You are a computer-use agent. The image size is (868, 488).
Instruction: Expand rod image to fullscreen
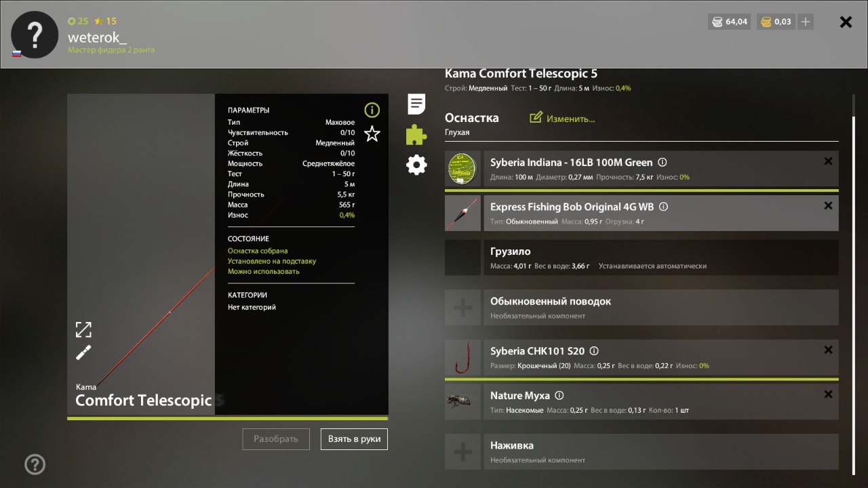click(83, 329)
